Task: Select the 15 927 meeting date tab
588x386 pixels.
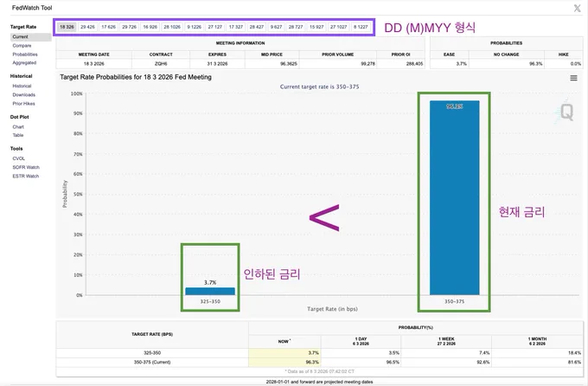Action: pos(316,27)
